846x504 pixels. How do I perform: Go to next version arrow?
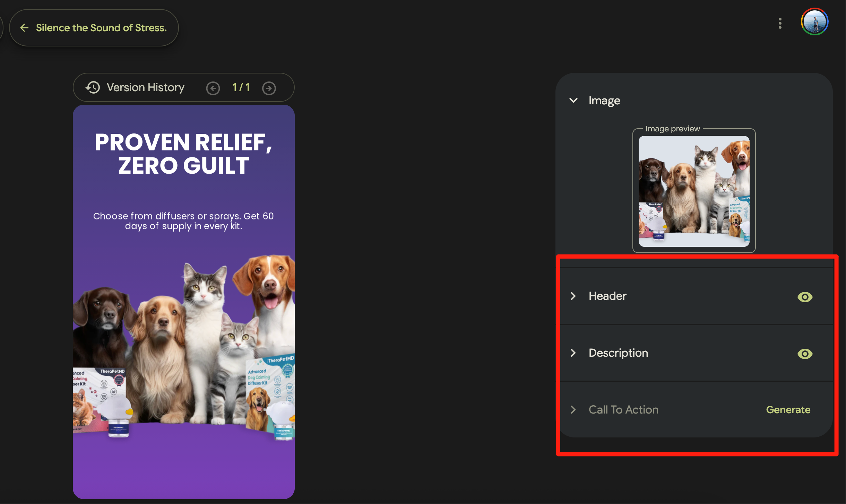[x=269, y=88]
